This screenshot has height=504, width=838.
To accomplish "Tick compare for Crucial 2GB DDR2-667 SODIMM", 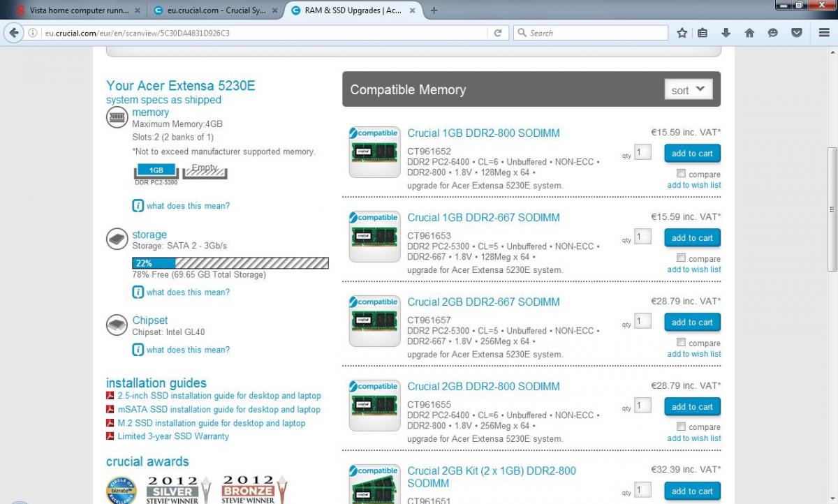I will point(681,343).
